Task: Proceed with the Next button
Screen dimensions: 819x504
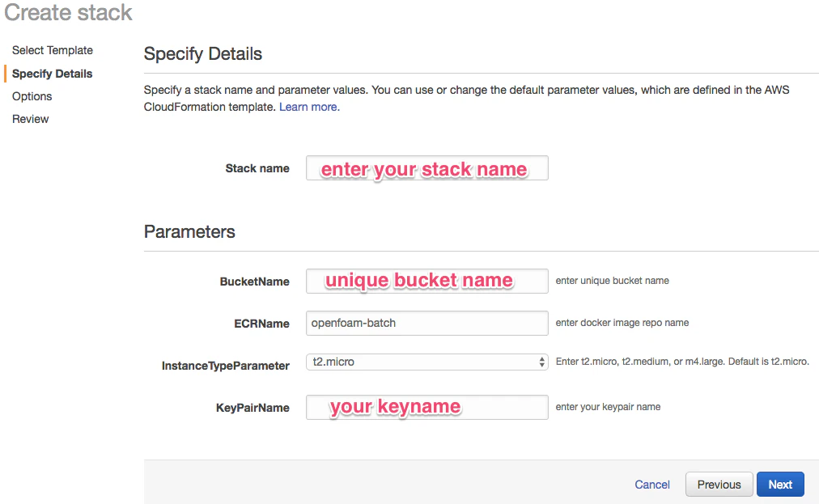Action: (780, 485)
